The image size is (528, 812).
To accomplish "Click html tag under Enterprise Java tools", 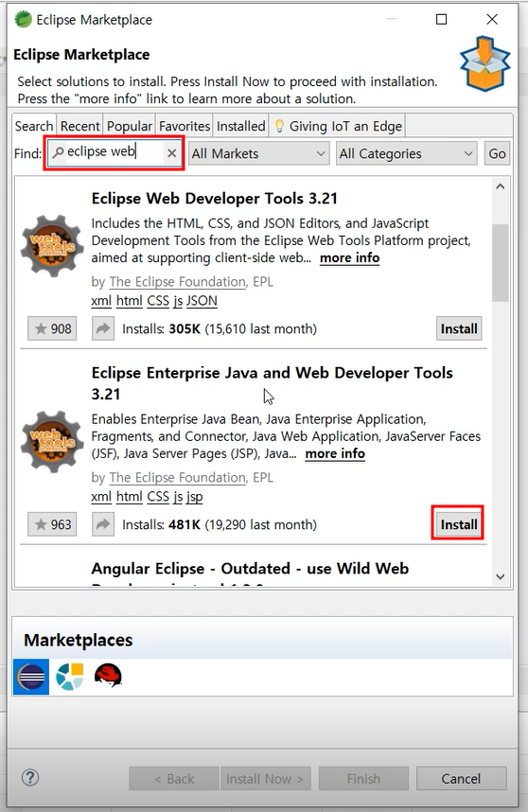I will [129, 496].
